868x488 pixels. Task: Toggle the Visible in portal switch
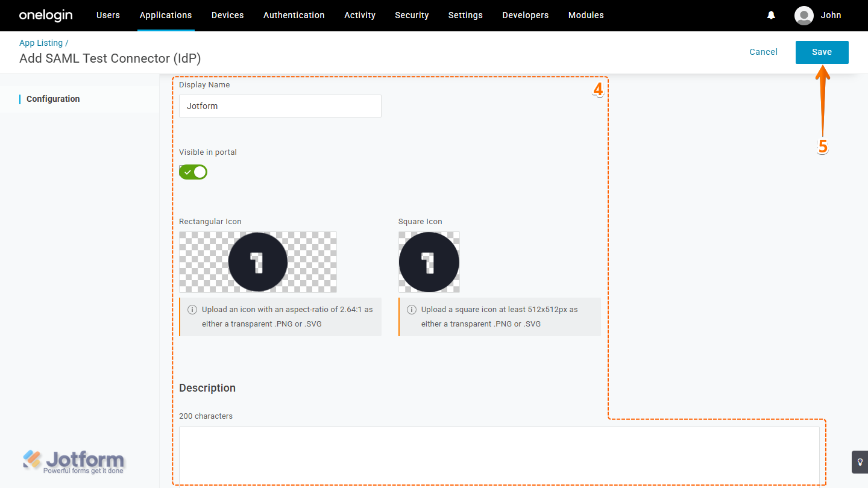coord(193,172)
